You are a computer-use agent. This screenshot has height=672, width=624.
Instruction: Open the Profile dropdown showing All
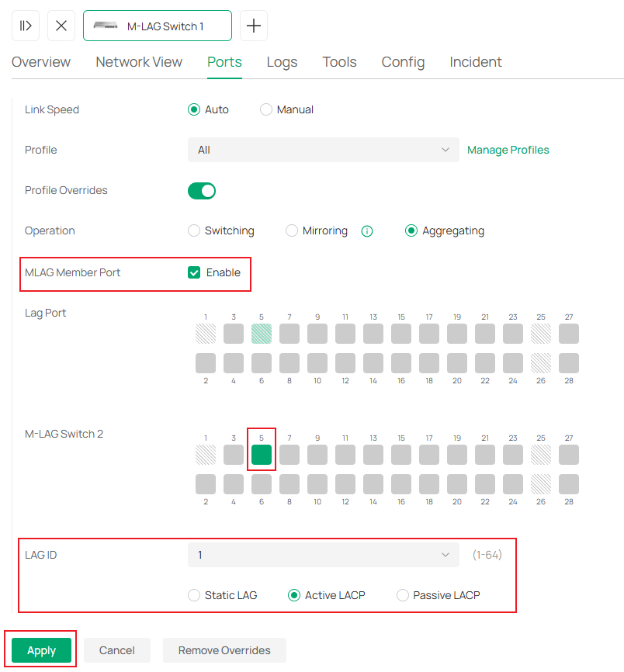pyautogui.click(x=323, y=150)
